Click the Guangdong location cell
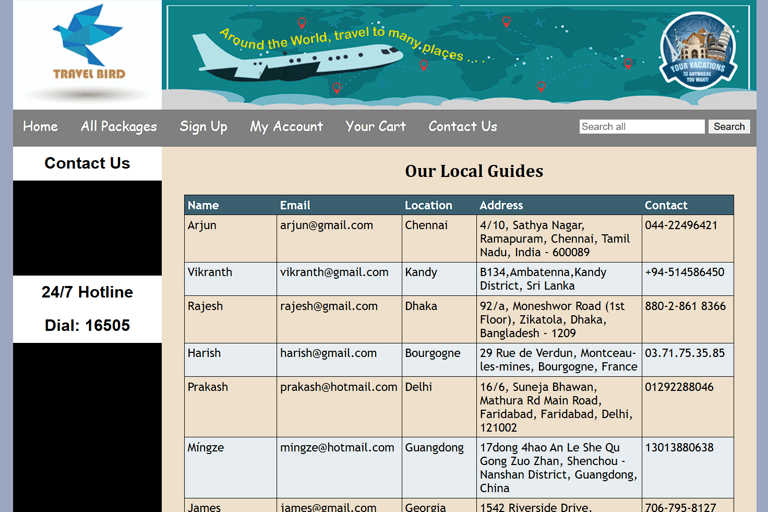 pos(439,467)
